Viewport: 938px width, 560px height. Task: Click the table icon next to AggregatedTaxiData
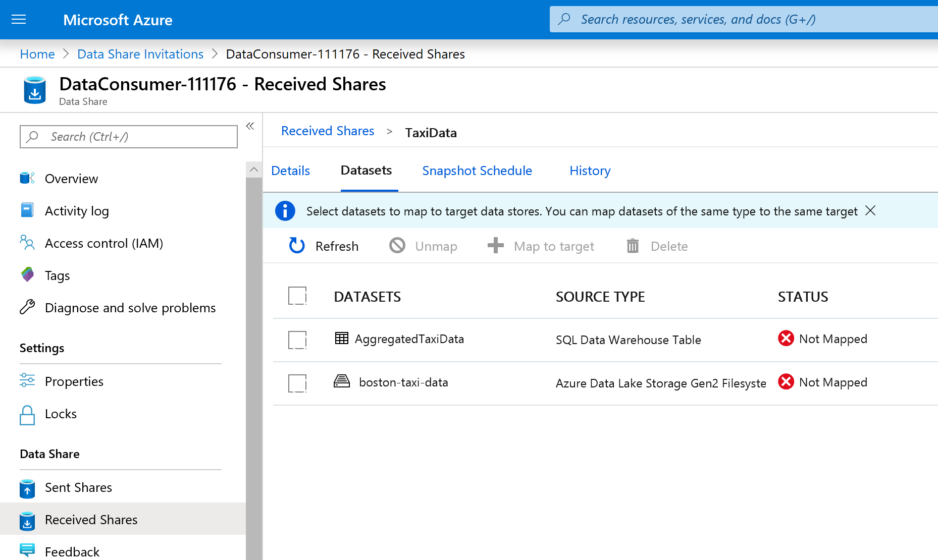point(342,339)
